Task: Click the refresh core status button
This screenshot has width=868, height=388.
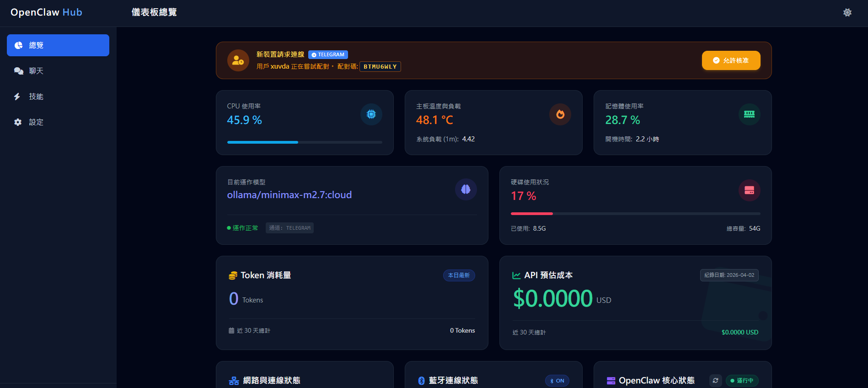Action: tap(716, 381)
